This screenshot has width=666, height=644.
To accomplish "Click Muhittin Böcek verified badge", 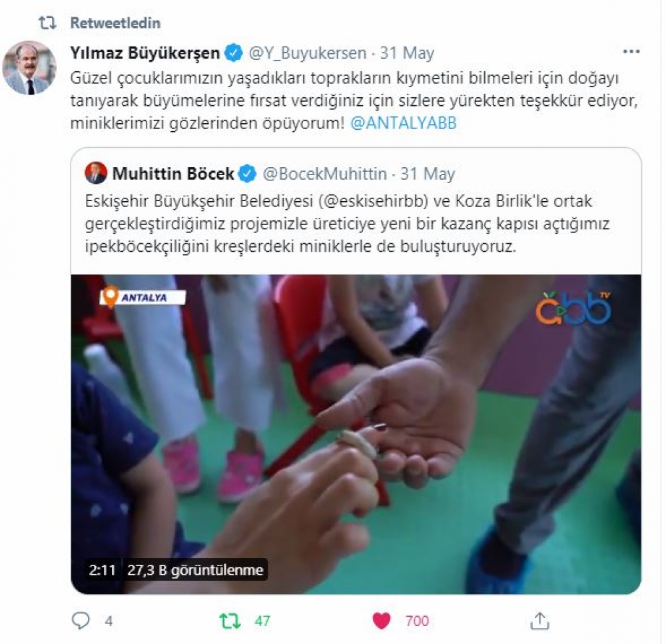I will (x=247, y=174).
